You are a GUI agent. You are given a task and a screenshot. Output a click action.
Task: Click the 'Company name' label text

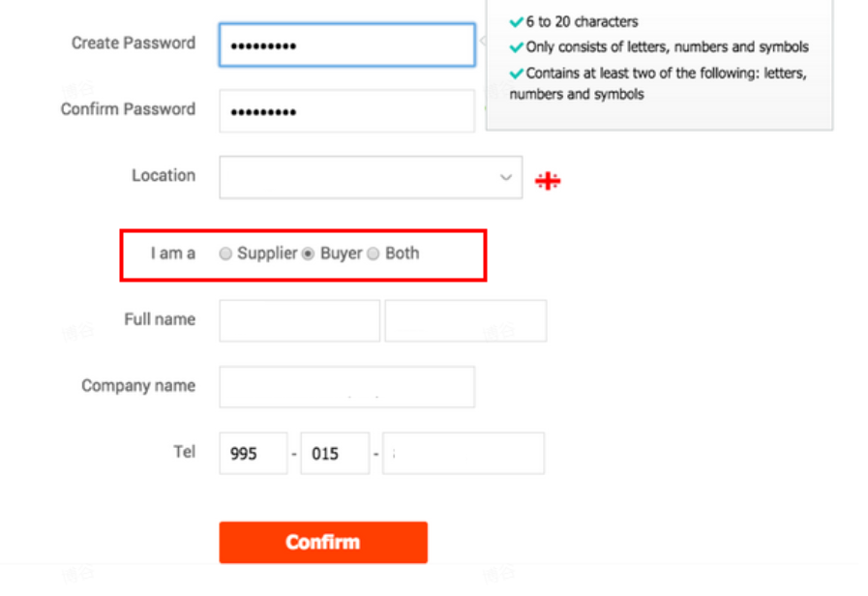point(138,385)
